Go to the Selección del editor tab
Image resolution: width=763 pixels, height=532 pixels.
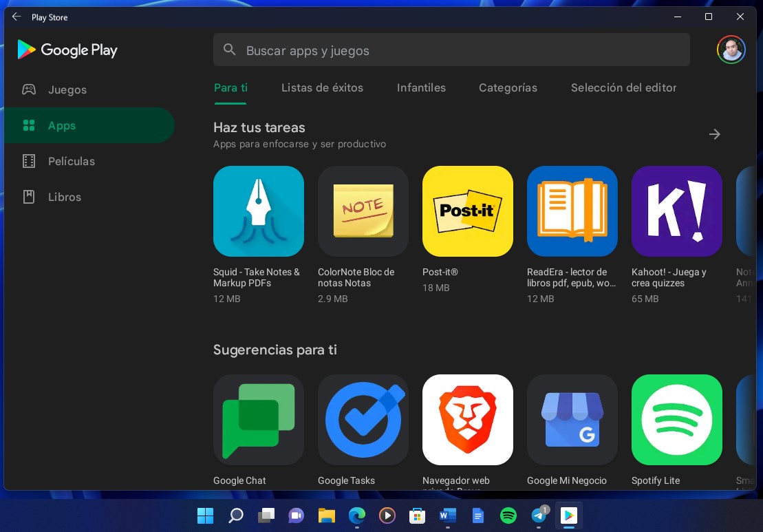[623, 88]
